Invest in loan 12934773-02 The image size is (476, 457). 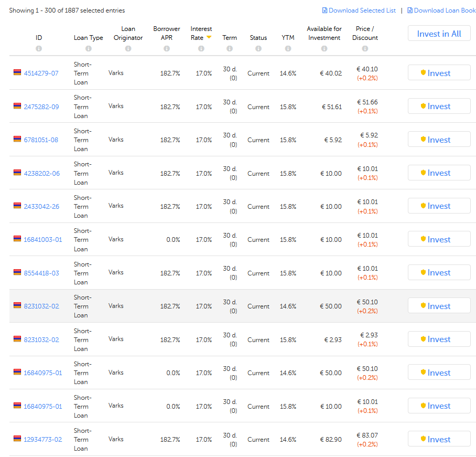tap(439, 439)
